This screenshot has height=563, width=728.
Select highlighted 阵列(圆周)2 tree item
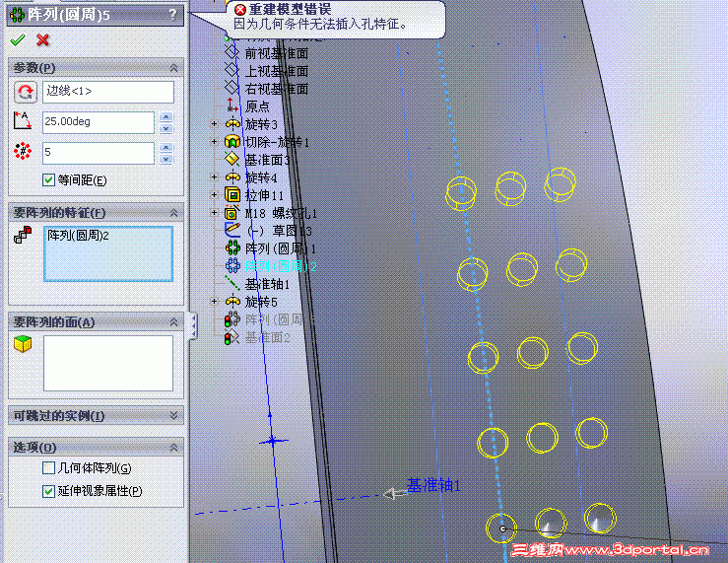click(x=281, y=266)
